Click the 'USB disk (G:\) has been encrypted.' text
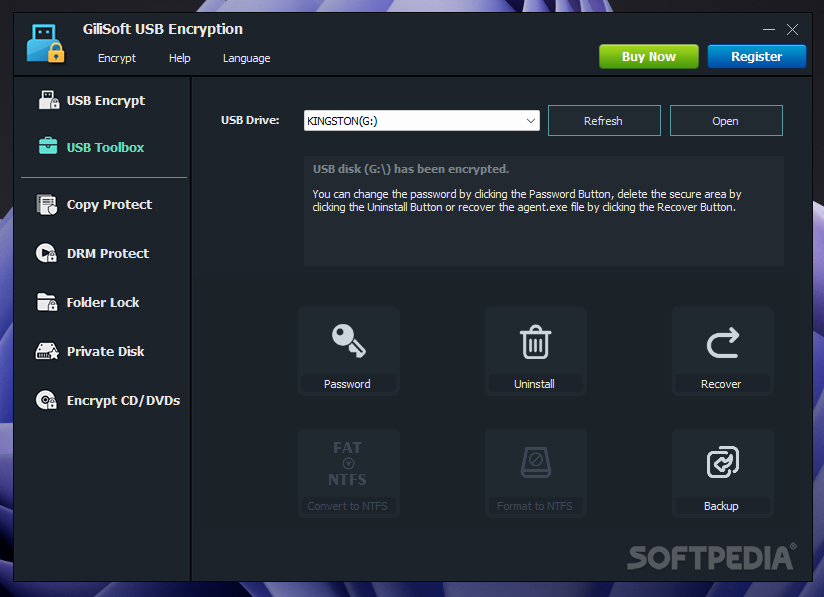 pos(411,169)
